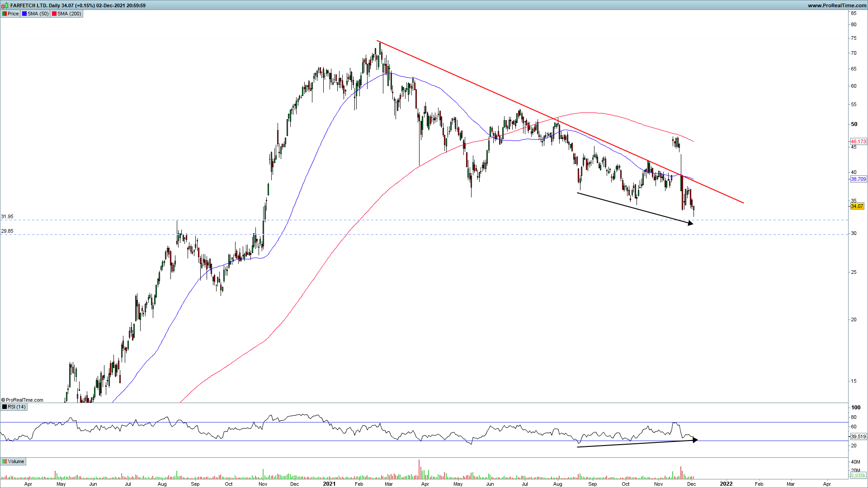
Task: Click the black RSI (14) legend swatch
Action: tap(5, 407)
